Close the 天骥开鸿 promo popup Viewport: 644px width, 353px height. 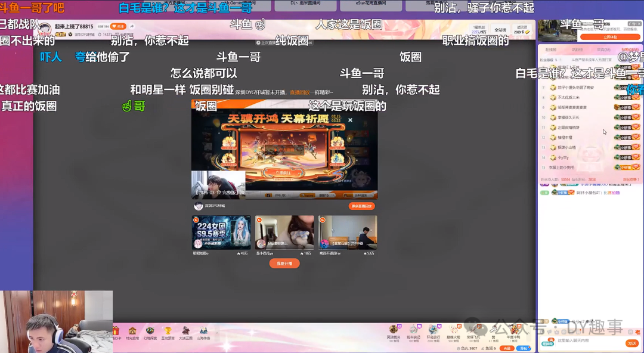pyautogui.click(x=350, y=120)
